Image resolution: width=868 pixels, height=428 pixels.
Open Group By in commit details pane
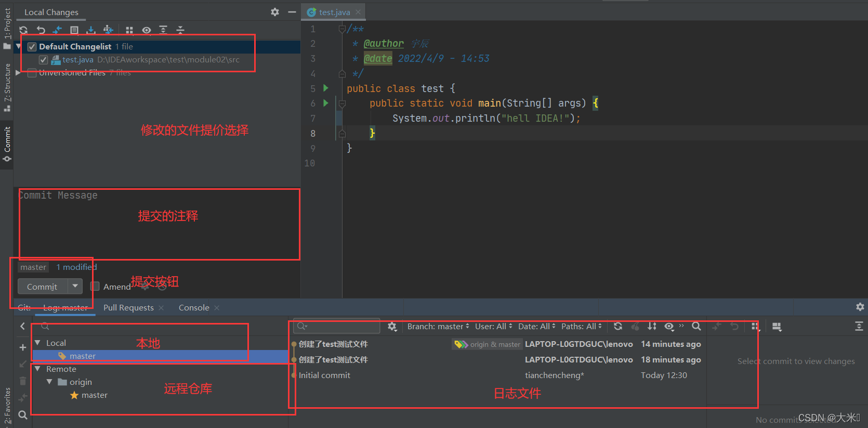point(755,327)
